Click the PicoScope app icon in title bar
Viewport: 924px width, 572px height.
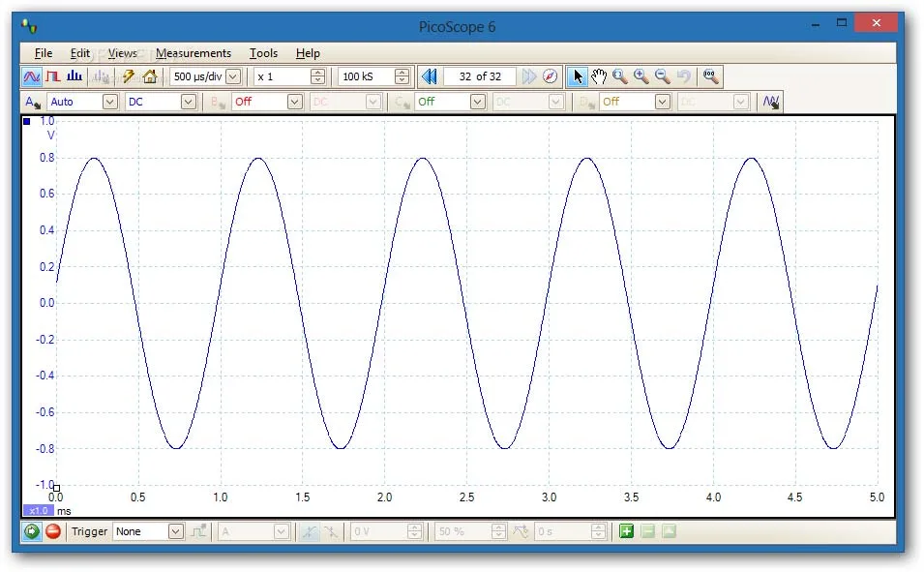click(x=29, y=26)
